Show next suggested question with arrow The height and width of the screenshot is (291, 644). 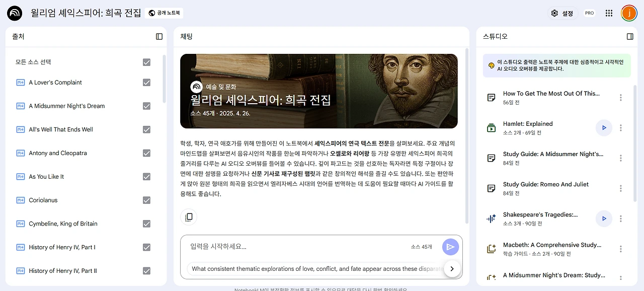452,269
